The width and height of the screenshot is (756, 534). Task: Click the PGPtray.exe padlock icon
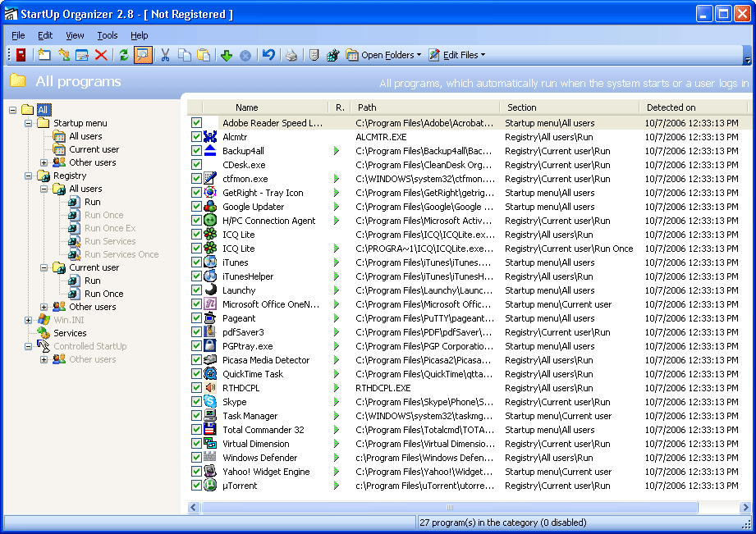(210, 345)
